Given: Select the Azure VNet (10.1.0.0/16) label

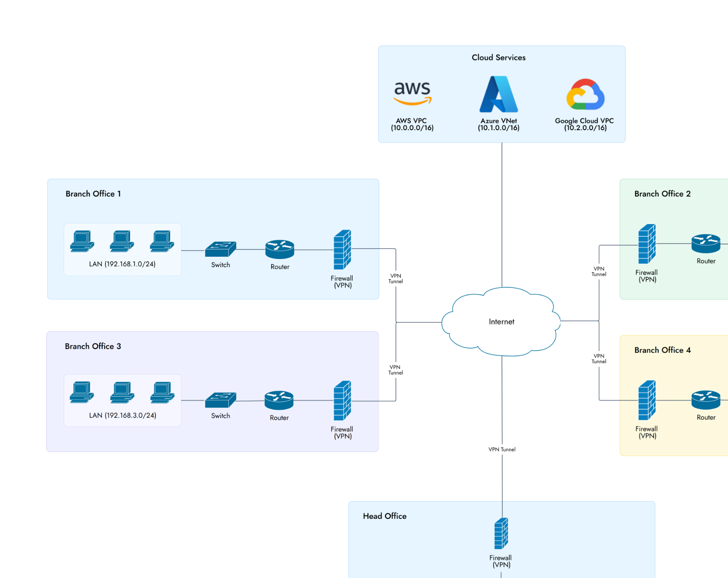Looking at the screenshot, I should tap(499, 124).
